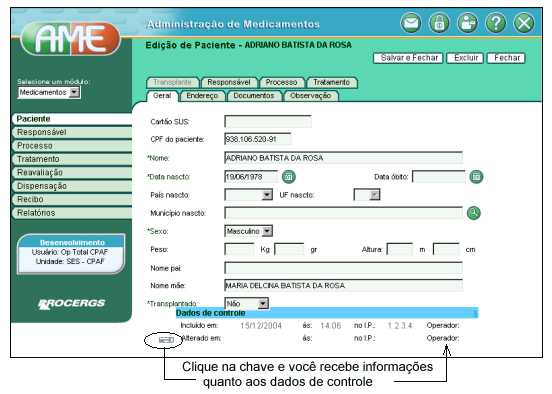Open calendar for Data nascto field
This screenshot has width=552, height=394.
point(289,176)
